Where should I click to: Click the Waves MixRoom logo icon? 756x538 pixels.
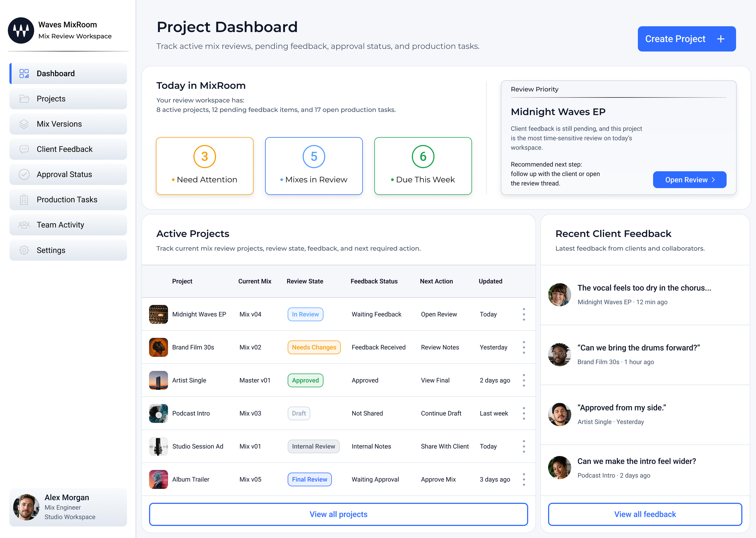(x=21, y=30)
